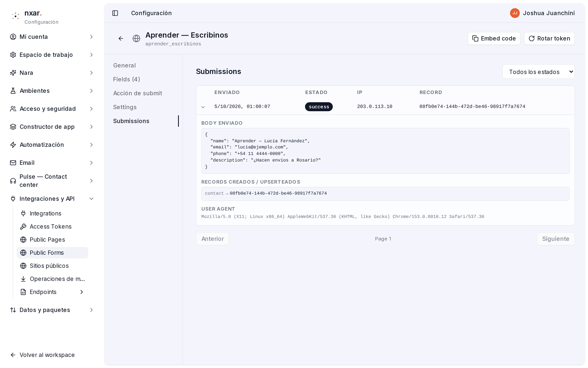Click the Operaciones de m... download icon
The height and width of the screenshot is (368, 588).
(x=23, y=279)
